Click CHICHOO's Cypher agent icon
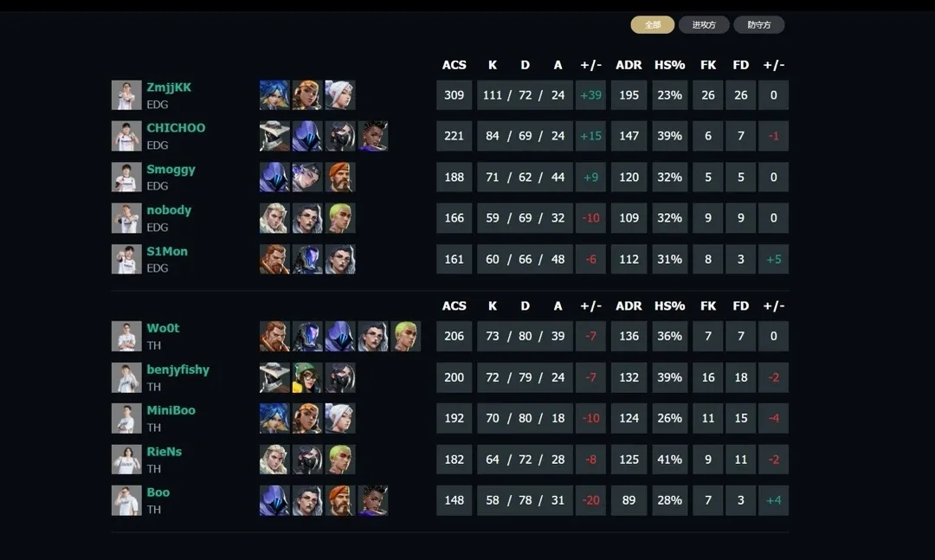 pos(274,136)
